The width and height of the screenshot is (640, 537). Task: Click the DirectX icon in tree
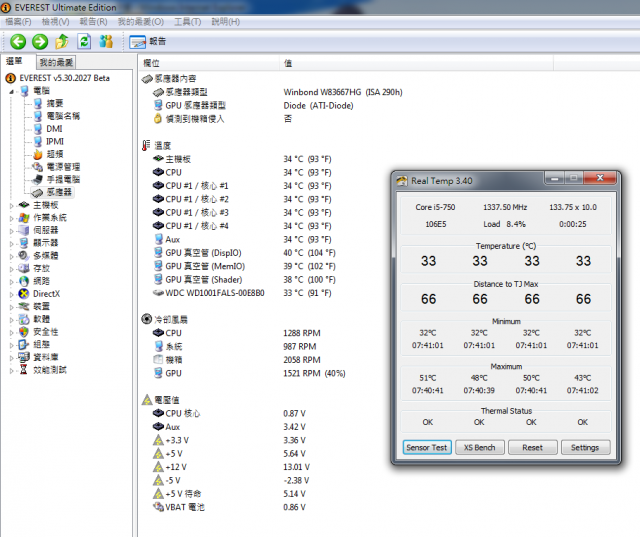point(24,293)
